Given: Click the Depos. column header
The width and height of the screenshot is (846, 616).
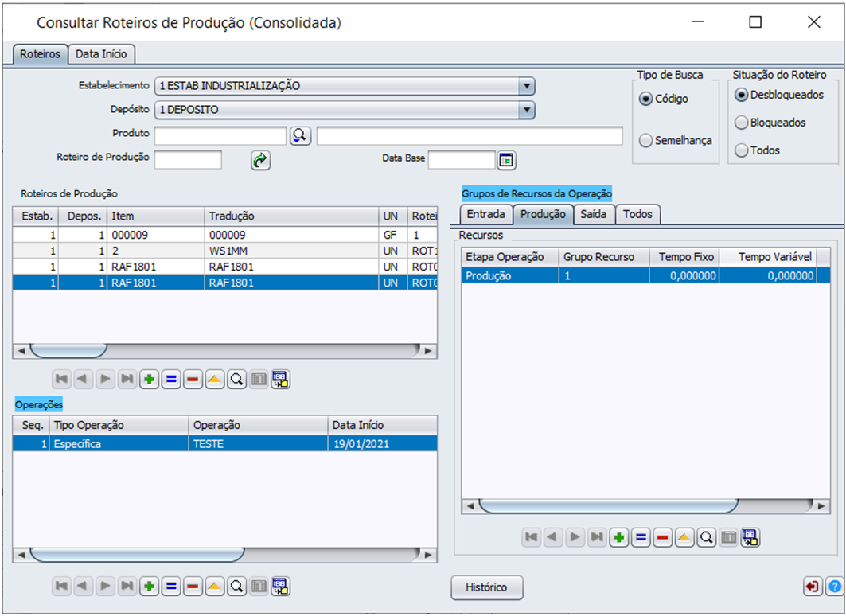Looking at the screenshot, I should click(83, 216).
